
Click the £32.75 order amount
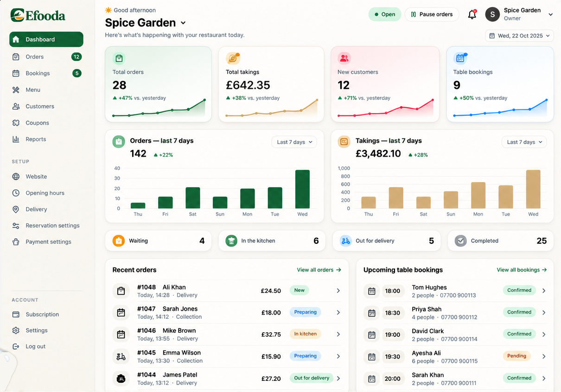[x=271, y=335]
